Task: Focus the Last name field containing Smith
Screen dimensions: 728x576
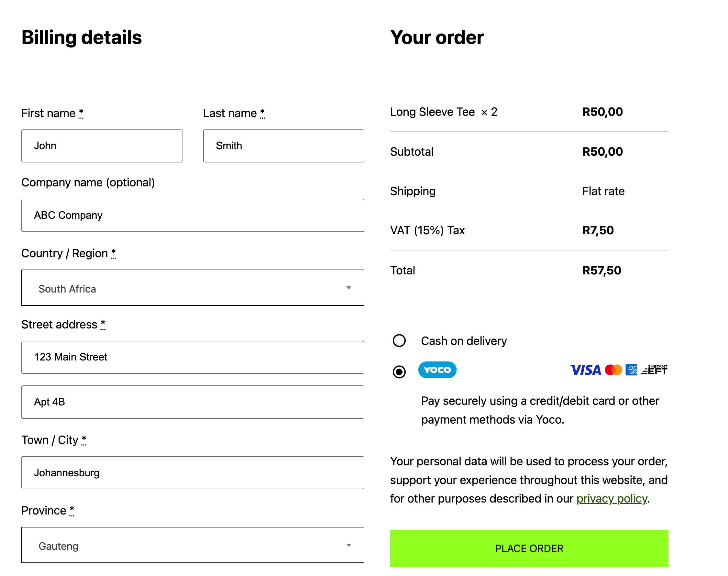Action: (283, 146)
